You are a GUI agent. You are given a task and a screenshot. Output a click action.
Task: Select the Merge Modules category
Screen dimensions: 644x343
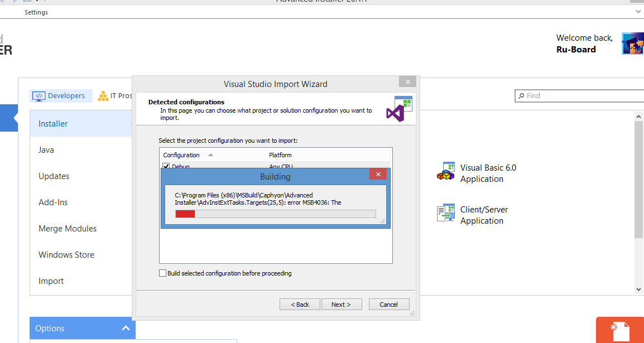(68, 229)
